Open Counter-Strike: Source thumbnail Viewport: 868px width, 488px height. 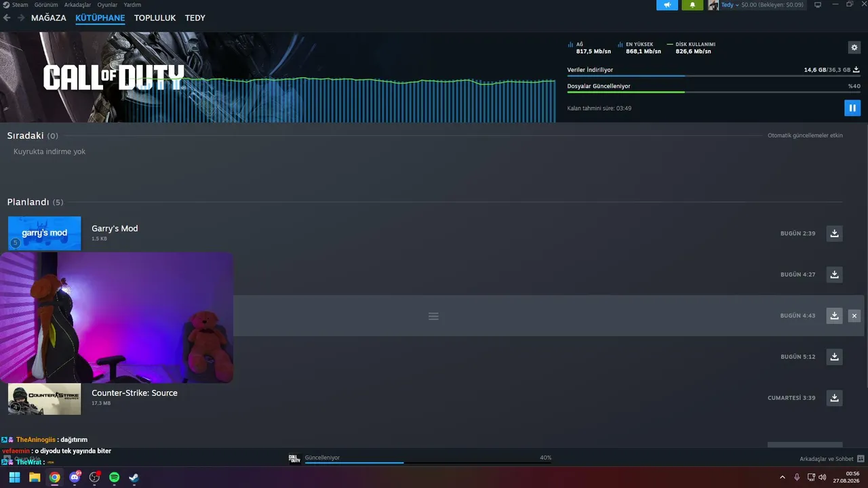[44, 399]
